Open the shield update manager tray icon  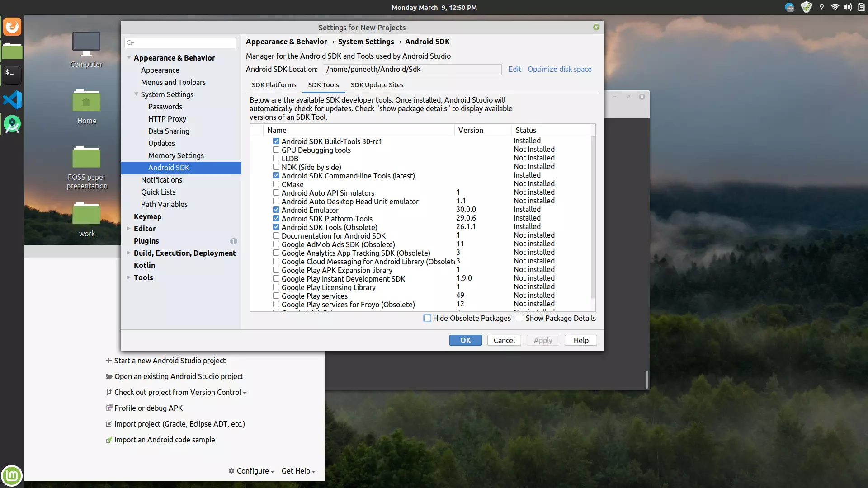[806, 7]
